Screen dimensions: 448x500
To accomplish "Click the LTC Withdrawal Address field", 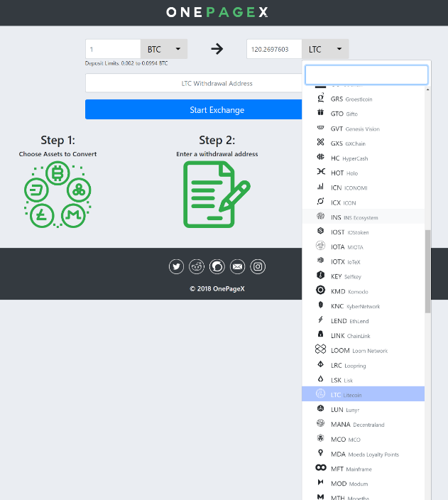I will point(194,83).
